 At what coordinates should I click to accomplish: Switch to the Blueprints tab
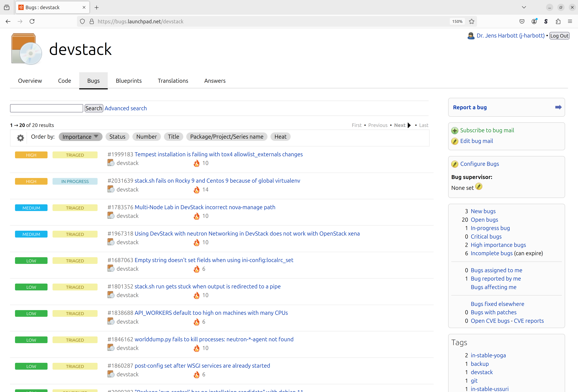pyautogui.click(x=129, y=81)
